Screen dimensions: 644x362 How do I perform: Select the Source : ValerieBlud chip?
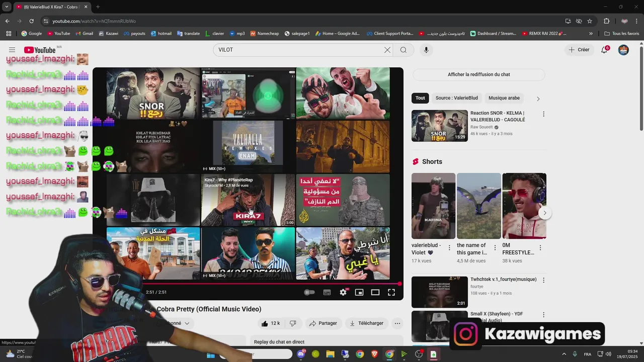point(457,98)
